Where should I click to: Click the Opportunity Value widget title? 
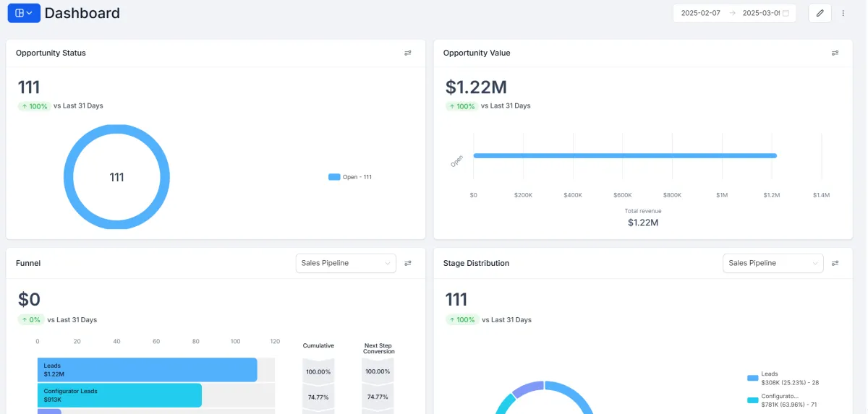[x=477, y=53]
